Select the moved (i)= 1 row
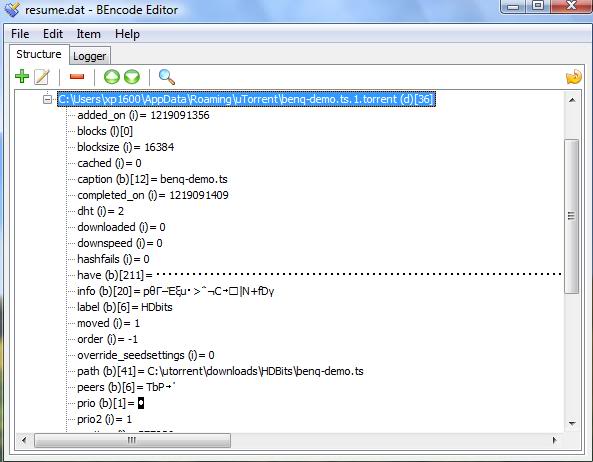The height and width of the screenshot is (462, 593). 109,323
